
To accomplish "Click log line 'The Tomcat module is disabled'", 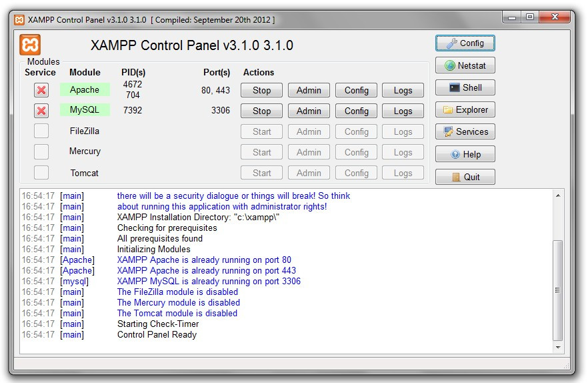I will [x=177, y=313].
